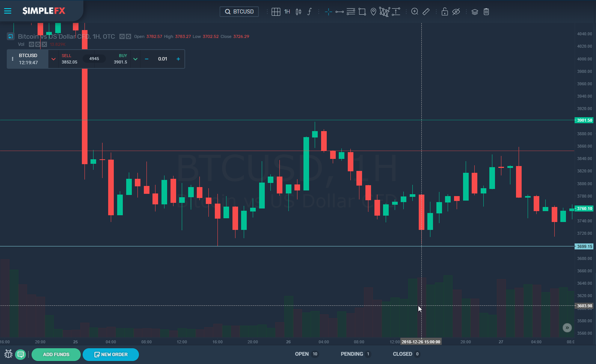Open the BTCUSD symbol search box
The width and height of the screenshot is (596, 364).
coord(239,12)
